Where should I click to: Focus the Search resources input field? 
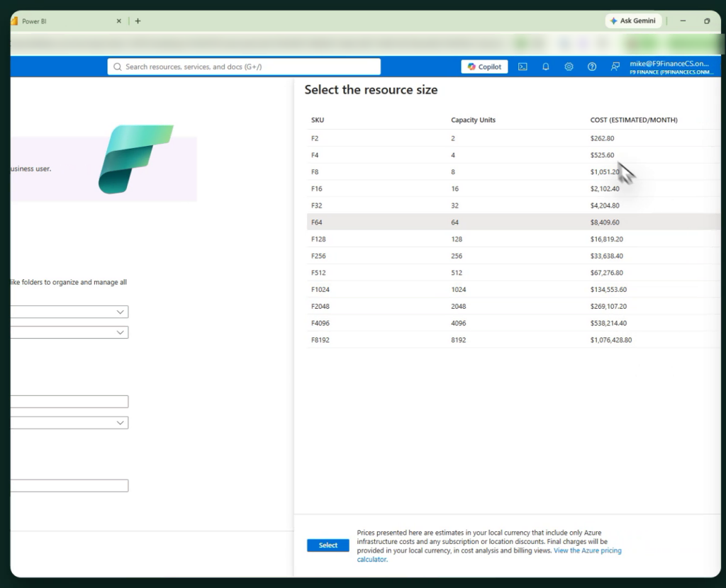(x=244, y=67)
